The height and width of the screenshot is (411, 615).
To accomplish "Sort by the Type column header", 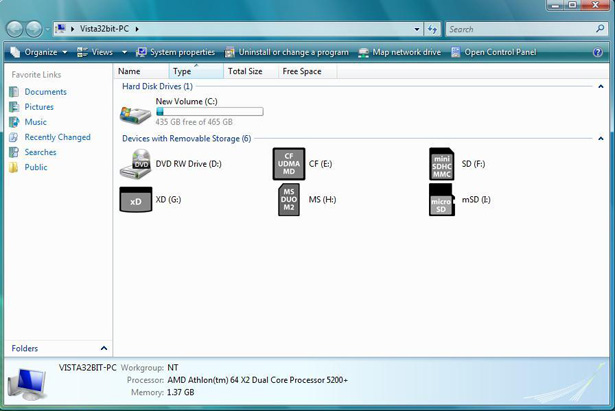I will tap(197, 71).
